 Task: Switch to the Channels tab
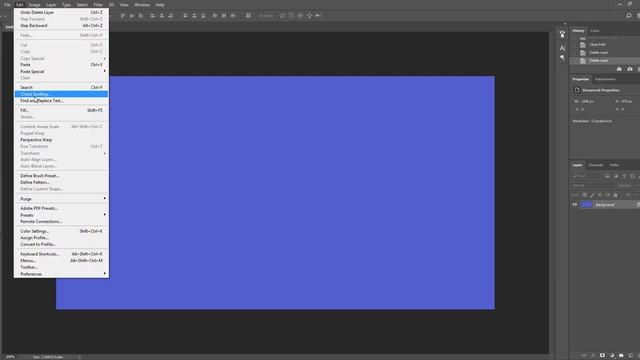596,165
